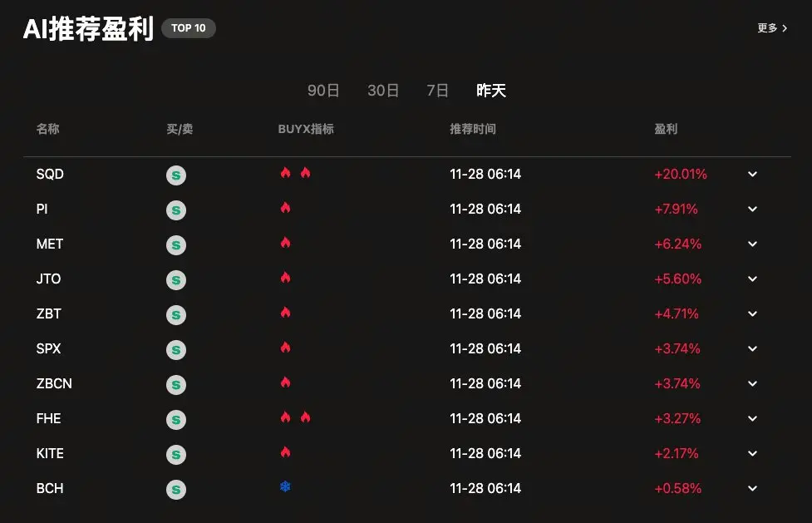Screen dimensions: 812x523
Task: Click the flame indicator in the KITE row
Action: [x=285, y=452]
